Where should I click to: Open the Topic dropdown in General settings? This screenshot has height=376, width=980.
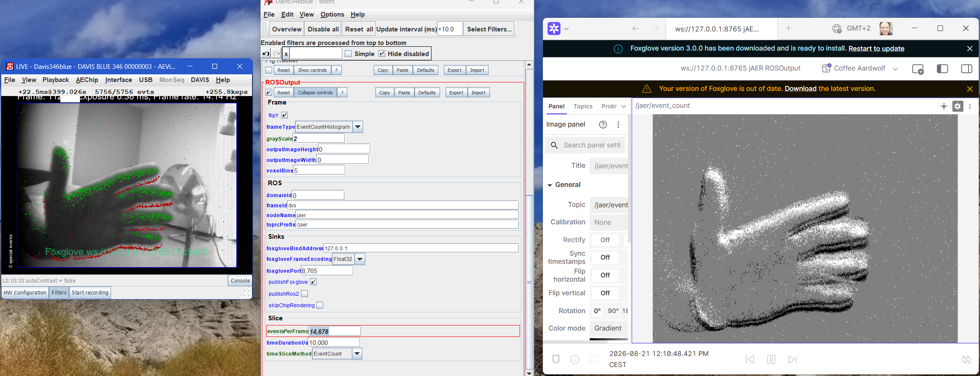[609, 205]
